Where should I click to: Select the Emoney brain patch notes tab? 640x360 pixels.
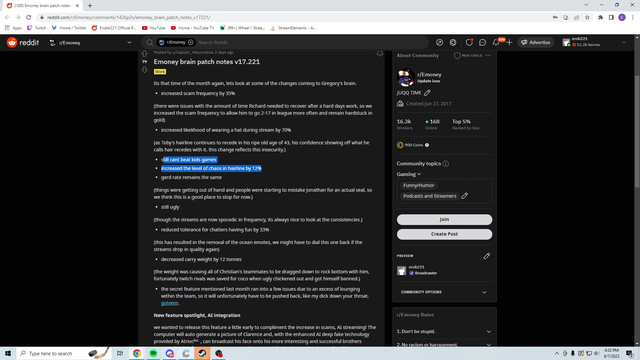click(x=42, y=6)
